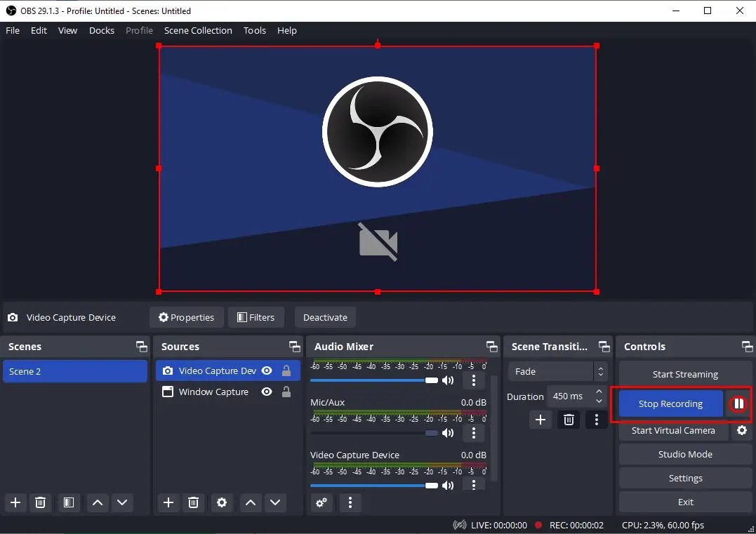Viewport: 756px width, 534px height.
Task: Delete Scene 2 using trash icon
Action: pos(40,502)
